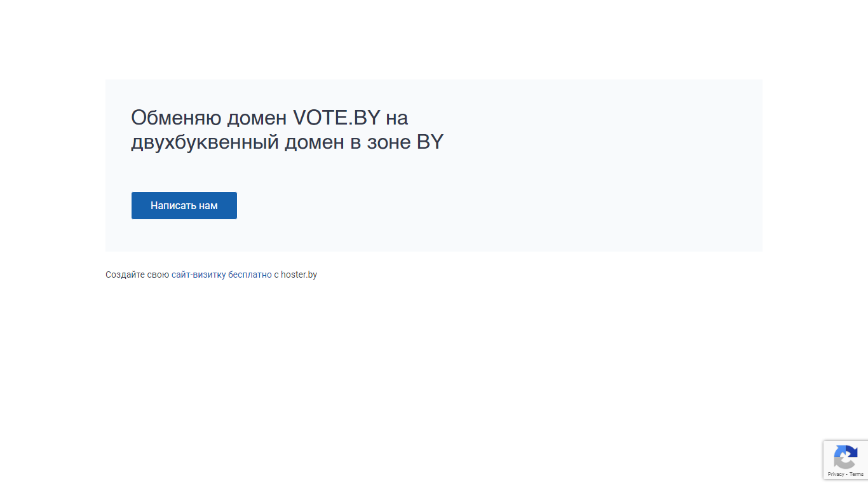Select the heading line "Обменяю домен VOTE.BY на"
The width and height of the screenshot is (868, 488).
(269, 118)
